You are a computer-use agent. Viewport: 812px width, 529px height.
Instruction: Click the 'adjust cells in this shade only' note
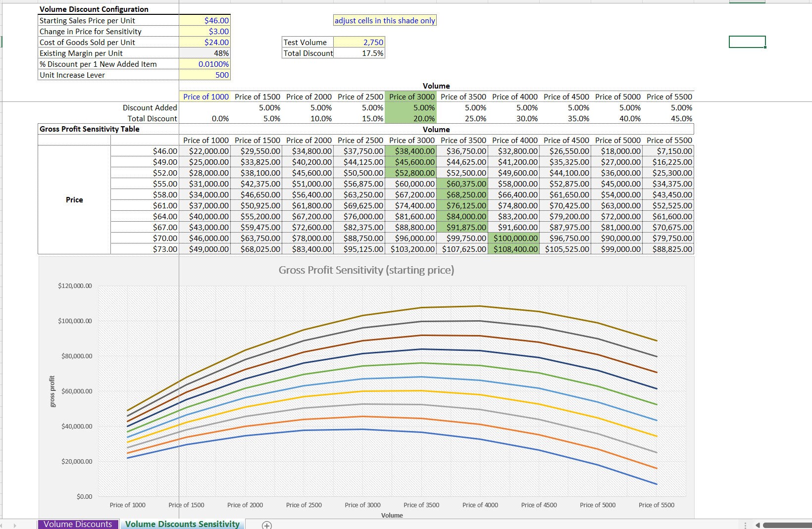click(385, 20)
